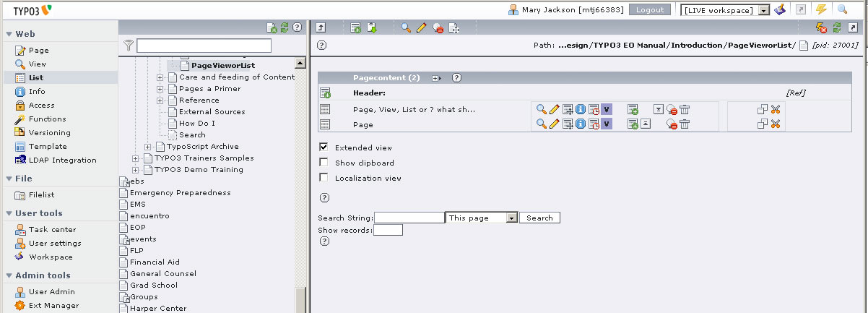
Task: Open the search magnifier icon in top bar
Action: pyautogui.click(x=842, y=9)
